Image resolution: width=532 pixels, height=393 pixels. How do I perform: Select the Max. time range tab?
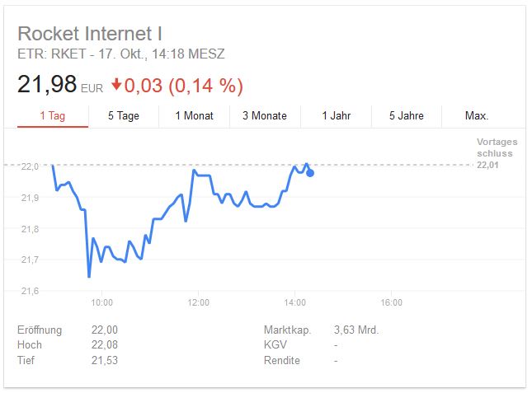476,116
